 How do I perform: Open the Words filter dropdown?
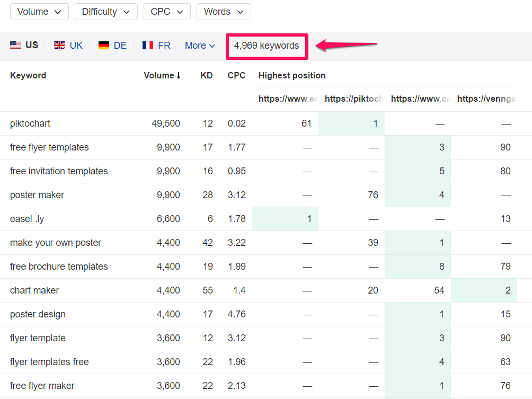point(224,12)
